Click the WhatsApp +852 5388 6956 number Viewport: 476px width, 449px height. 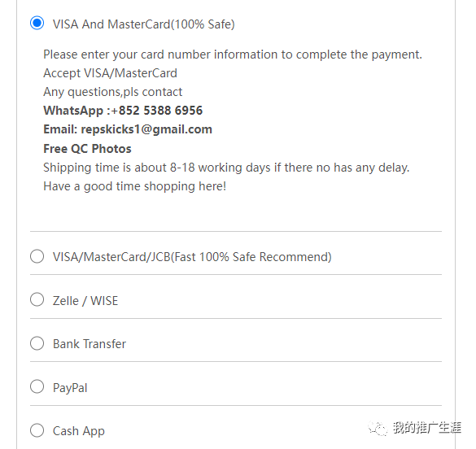click(157, 111)
